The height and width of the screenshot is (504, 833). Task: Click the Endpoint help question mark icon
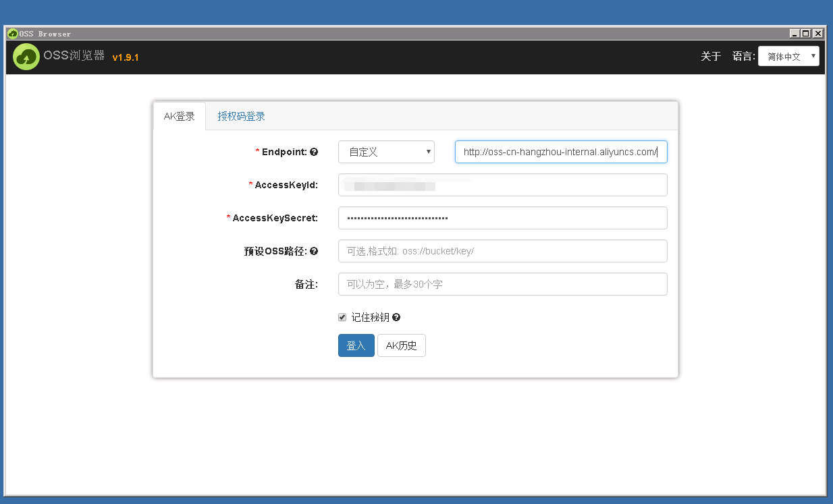tap(314, 152)
